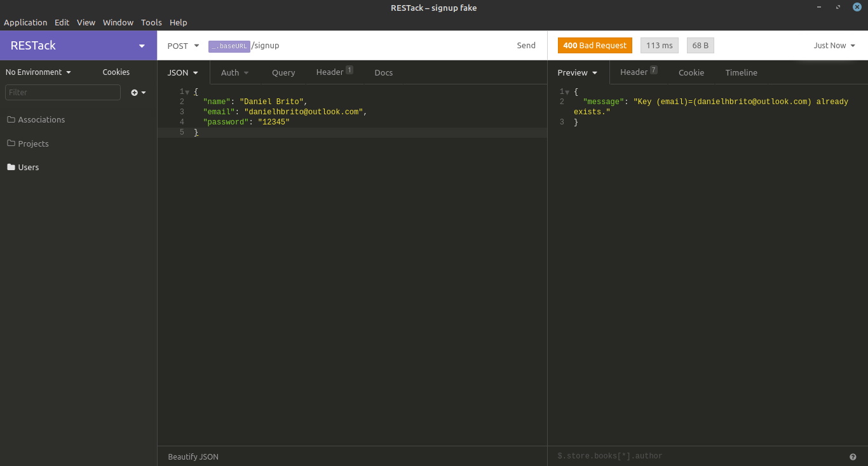Open the JSON body type dropdown tab
The image size is (868, 466).
183,72
